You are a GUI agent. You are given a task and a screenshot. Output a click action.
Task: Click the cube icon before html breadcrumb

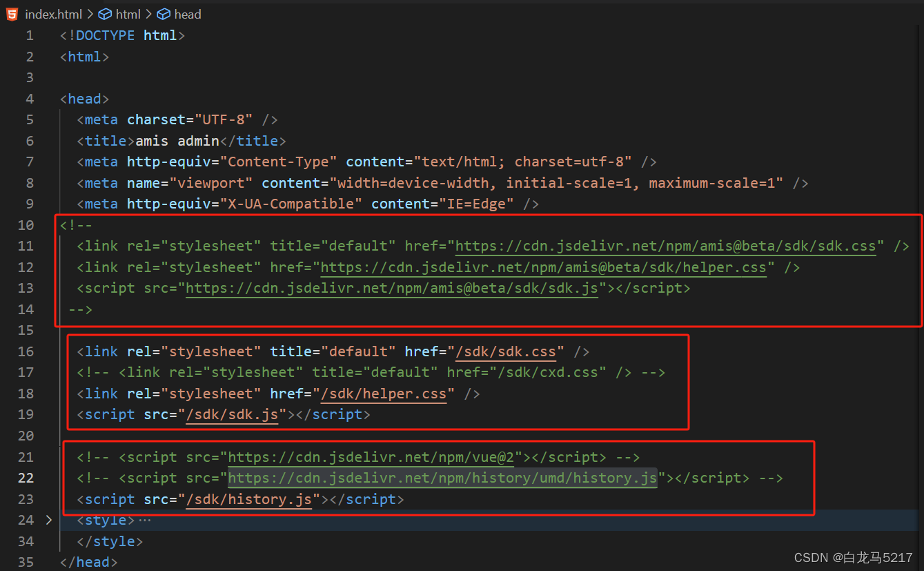coord(105,14)
